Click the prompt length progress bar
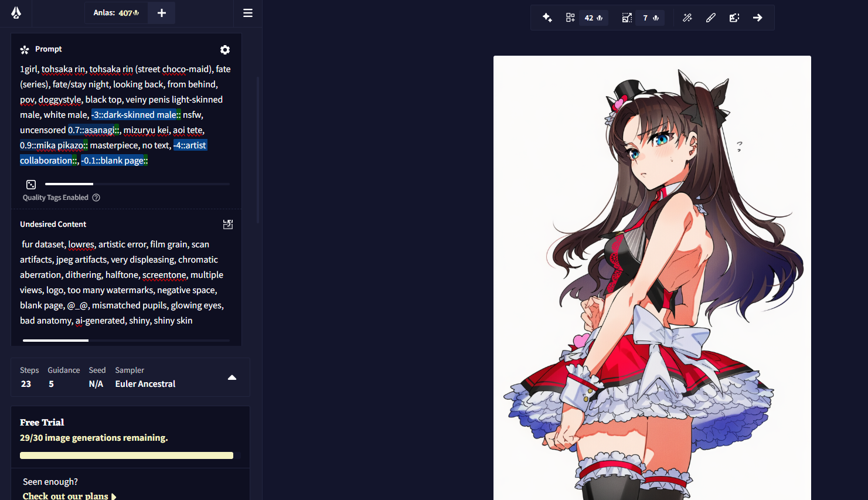The width and height of the screenshot is (868, 500). pos(137,184)
